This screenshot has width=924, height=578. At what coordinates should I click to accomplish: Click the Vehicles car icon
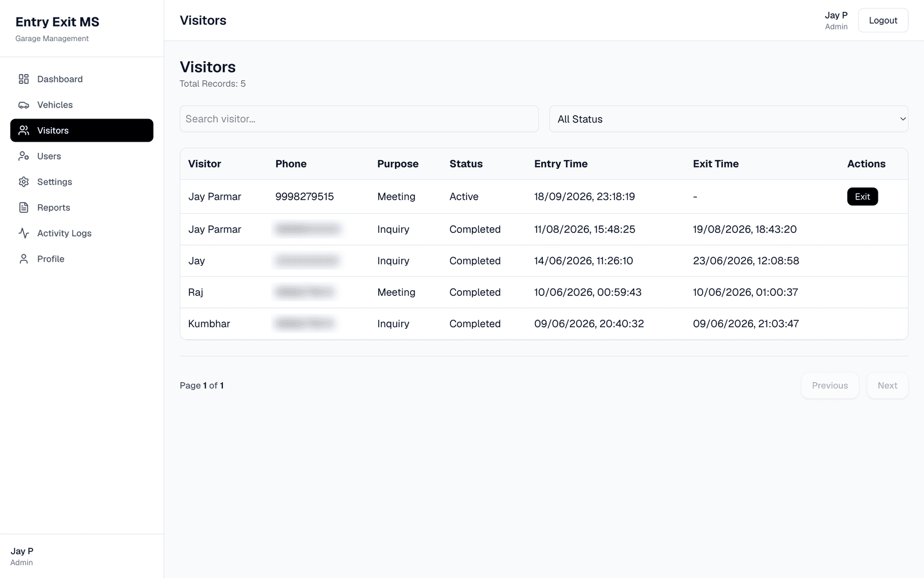click(x=24, y=105)
